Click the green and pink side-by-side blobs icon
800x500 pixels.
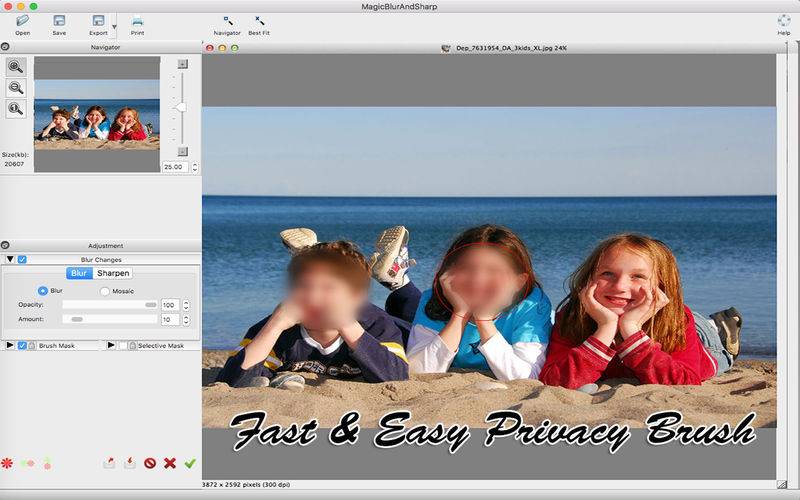click(28, 463)
